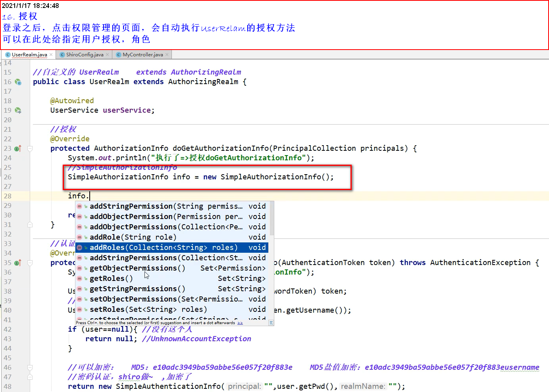
Task: Click the >> link in completion hint footer
Action: 240,323
